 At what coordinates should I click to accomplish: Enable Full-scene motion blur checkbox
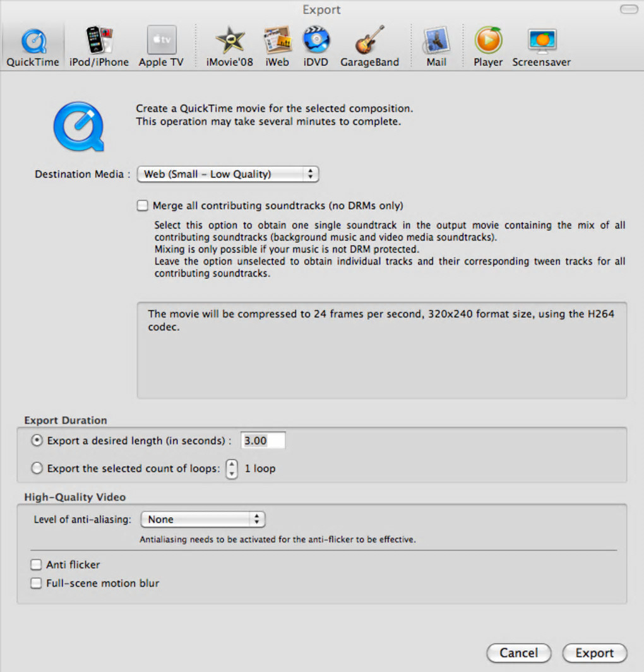point(36,584)
